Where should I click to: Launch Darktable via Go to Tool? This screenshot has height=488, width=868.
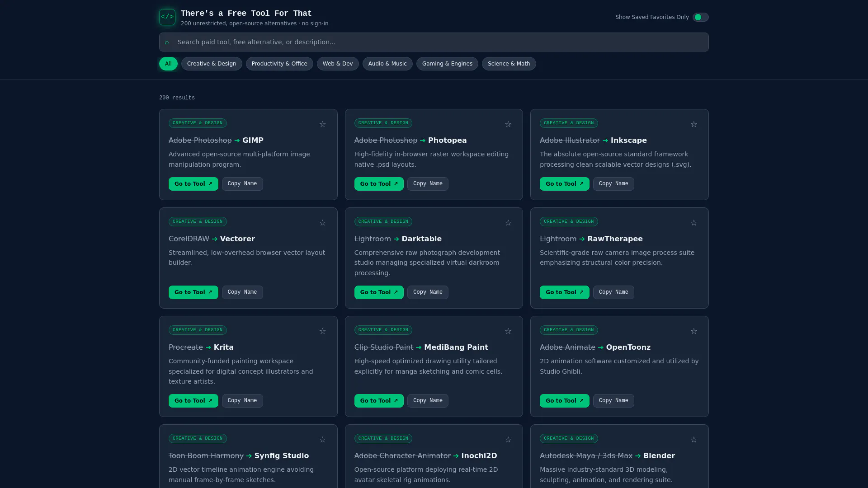pyautogui.click(x=379, y=292)
